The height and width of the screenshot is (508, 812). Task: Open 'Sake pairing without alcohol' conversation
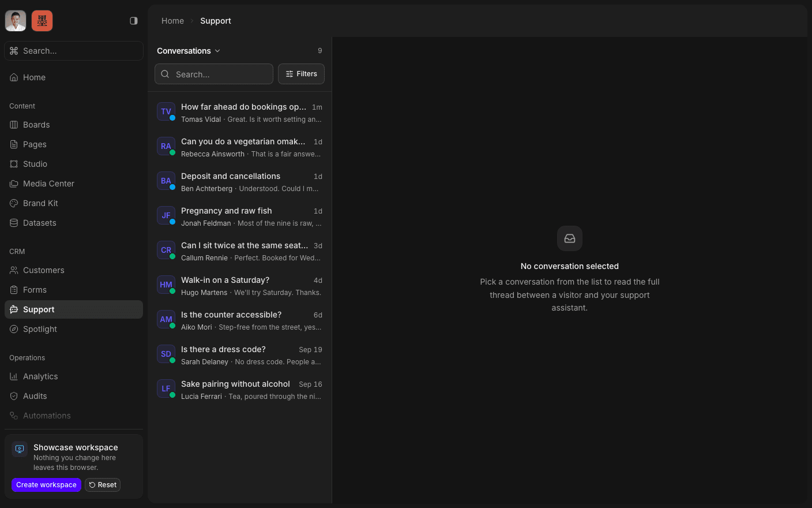pyautogui.click(x=240, y=390)
